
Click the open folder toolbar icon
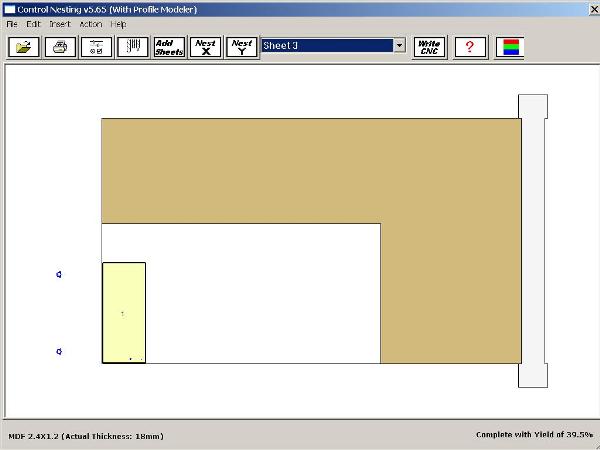coord(23,47)
